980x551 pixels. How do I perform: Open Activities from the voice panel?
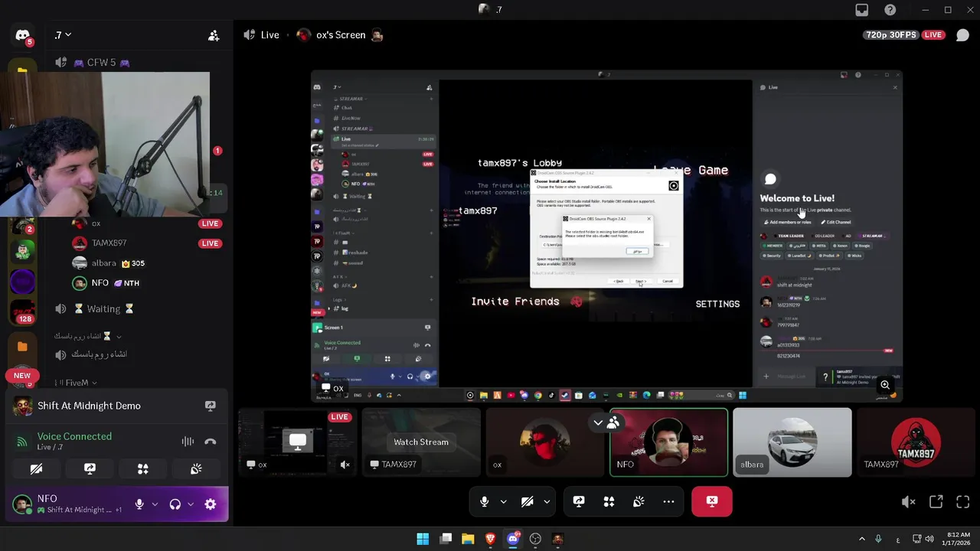point(142,469)
